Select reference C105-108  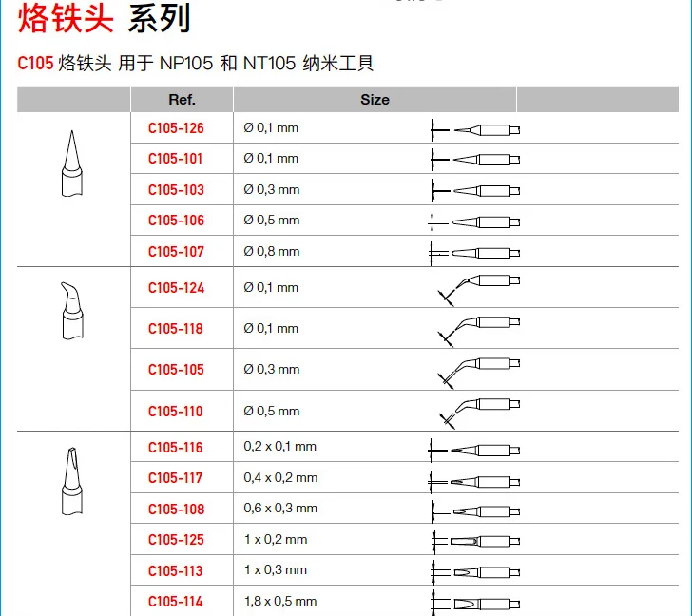click(x=176, y=510)
